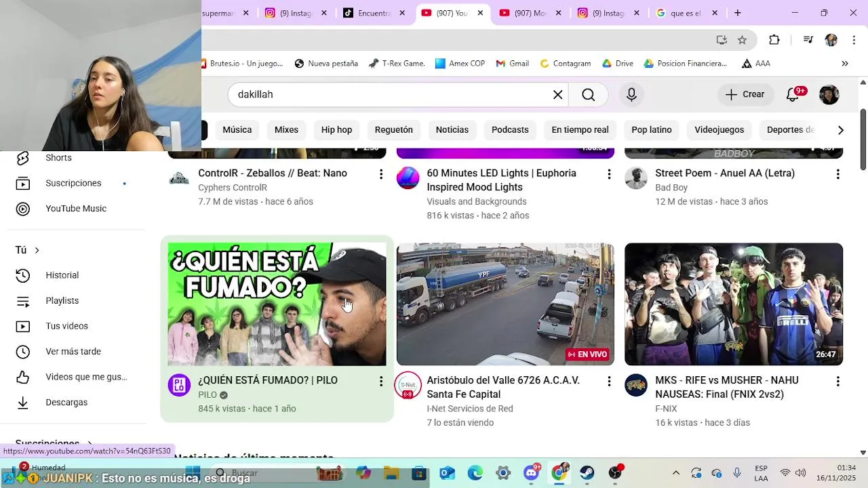Expand the bookmarks bar overflow chevron
868x488 pixels.
pos(845,64)
